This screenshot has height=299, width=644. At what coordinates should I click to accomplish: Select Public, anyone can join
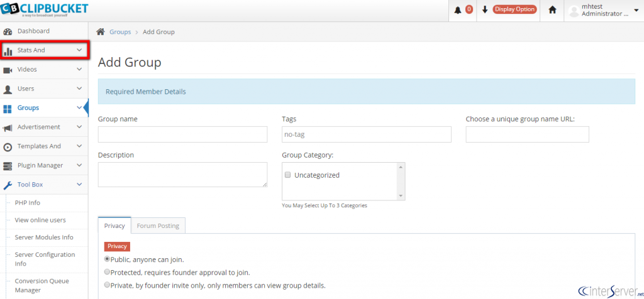[107, 259]
